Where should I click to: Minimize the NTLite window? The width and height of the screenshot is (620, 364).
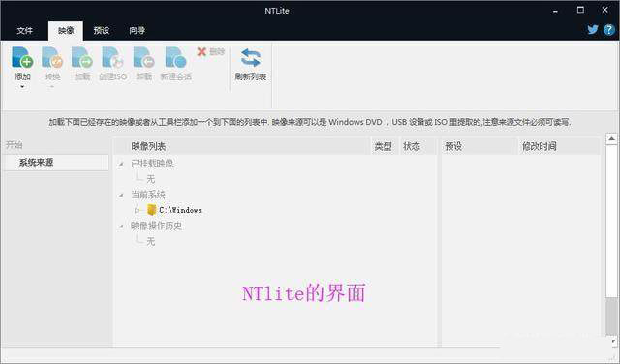click(555, 11)
